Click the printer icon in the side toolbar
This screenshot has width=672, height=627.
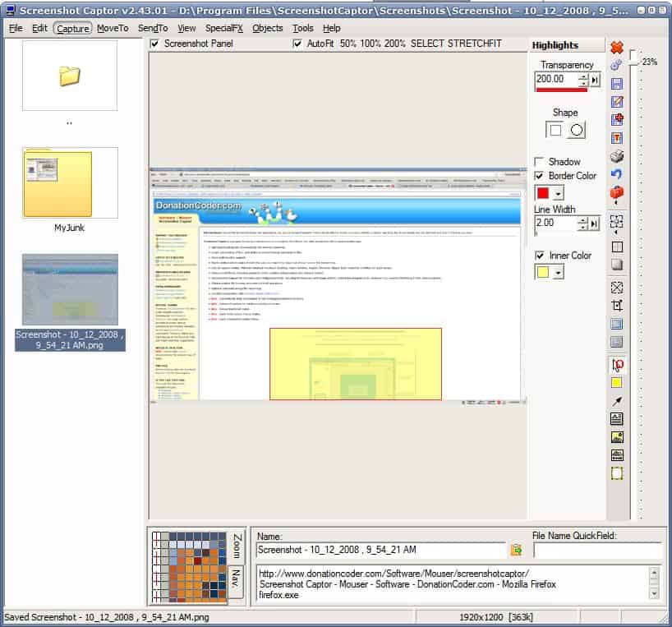tap(617, 156)
